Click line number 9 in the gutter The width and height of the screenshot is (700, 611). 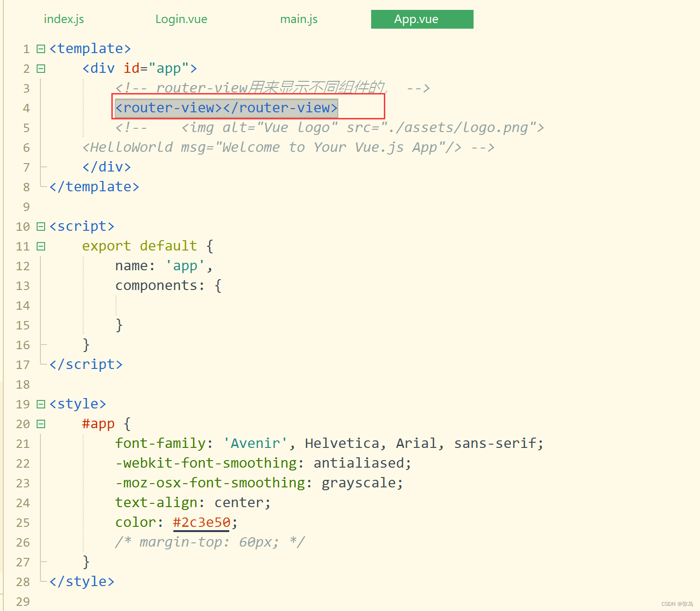[x=26, y=207]
